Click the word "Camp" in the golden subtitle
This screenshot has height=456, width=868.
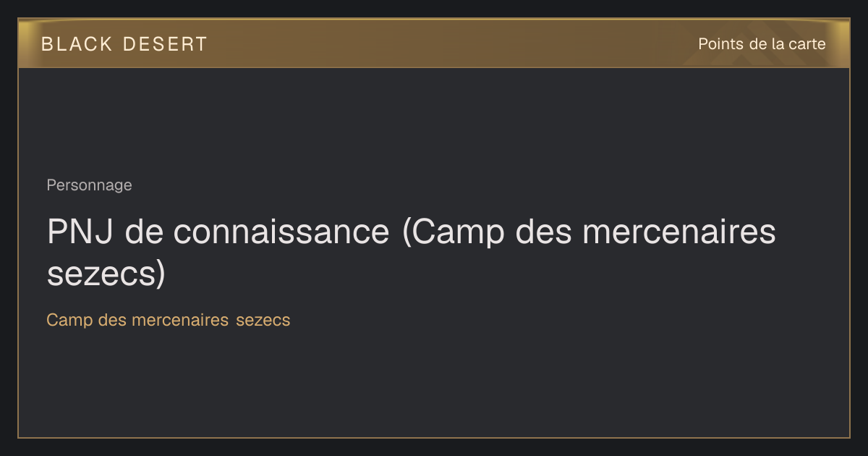[x=70, y=320]
